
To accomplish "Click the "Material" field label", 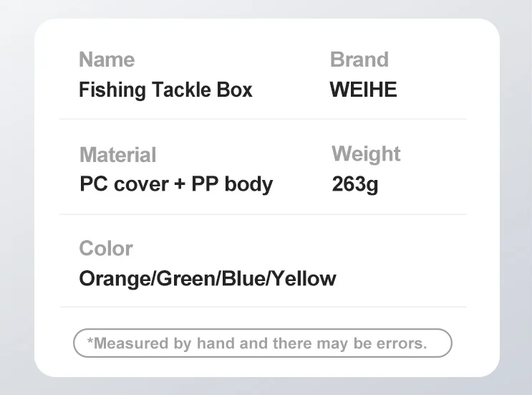I will pos(117,154).
